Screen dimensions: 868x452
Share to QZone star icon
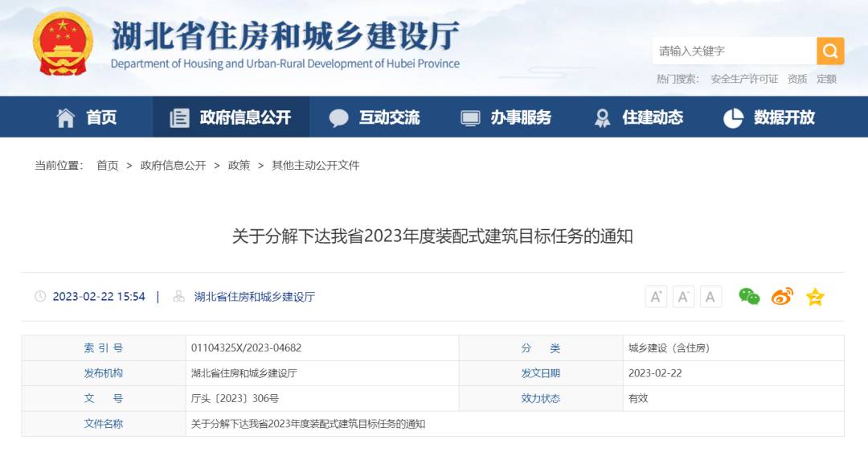[815, 297]
